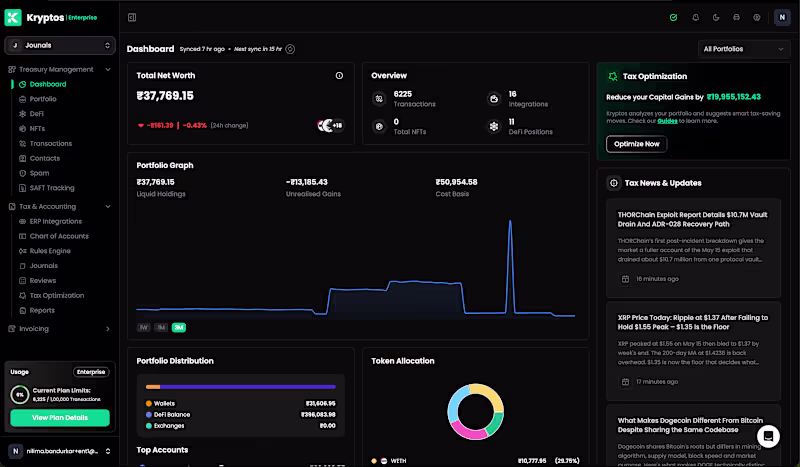This screenshot has height=467, width=800.
Task: Open Contacts in the sidebar
Action: coord(44,158)
